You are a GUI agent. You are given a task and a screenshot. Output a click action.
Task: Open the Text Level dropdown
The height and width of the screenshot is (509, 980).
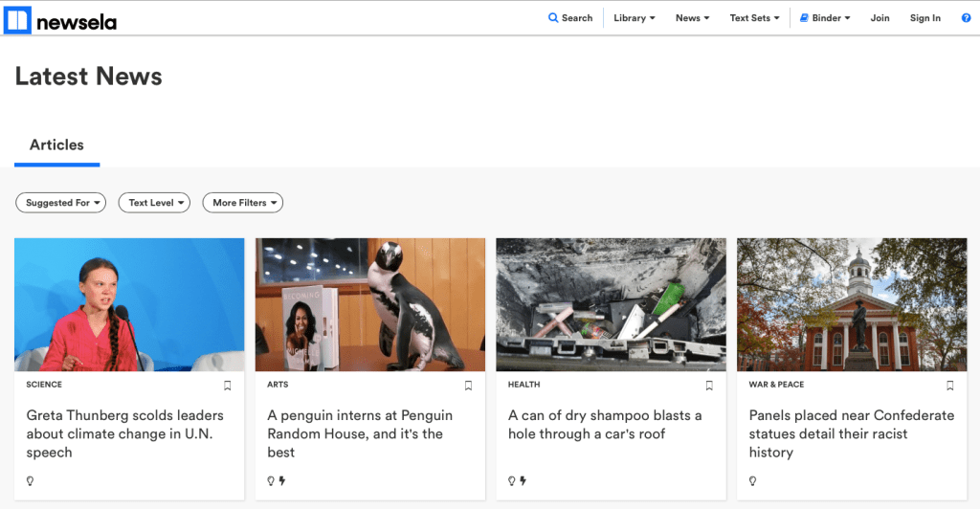coord(154,203)
